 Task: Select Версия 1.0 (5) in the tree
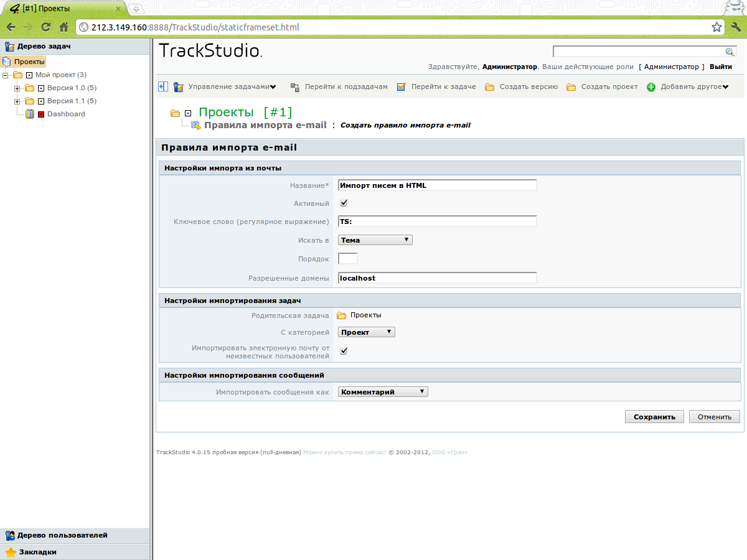[x=72, y=88]
